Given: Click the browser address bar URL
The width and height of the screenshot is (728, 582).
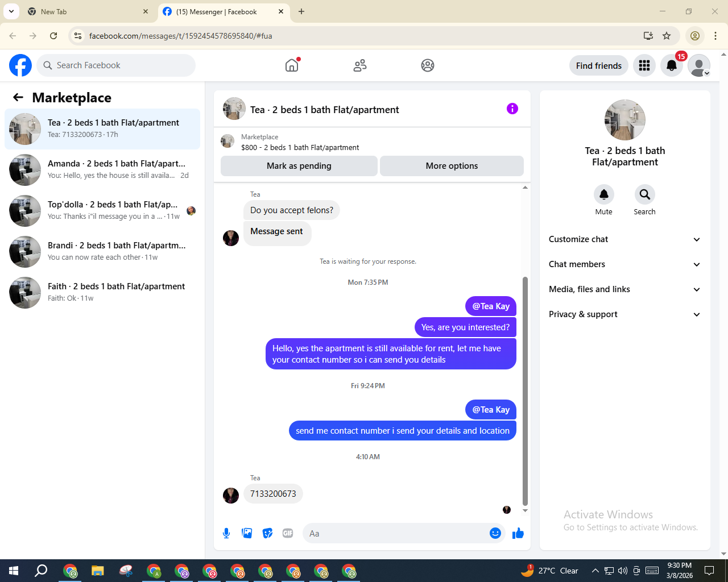Looking at the screenshot, I should coord(180,36).
